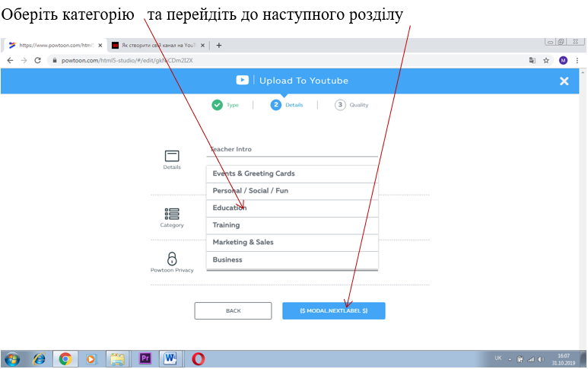This screenshot has height=369, width=588.
Task: Open the translate page icon
Action: tap(532, 60)
